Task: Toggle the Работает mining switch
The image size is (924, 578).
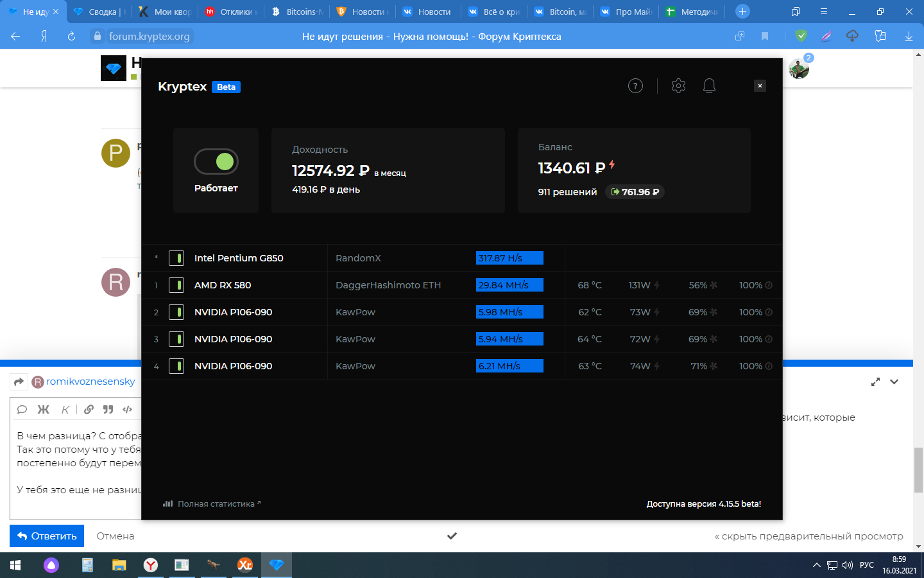Action: (216, 161)
